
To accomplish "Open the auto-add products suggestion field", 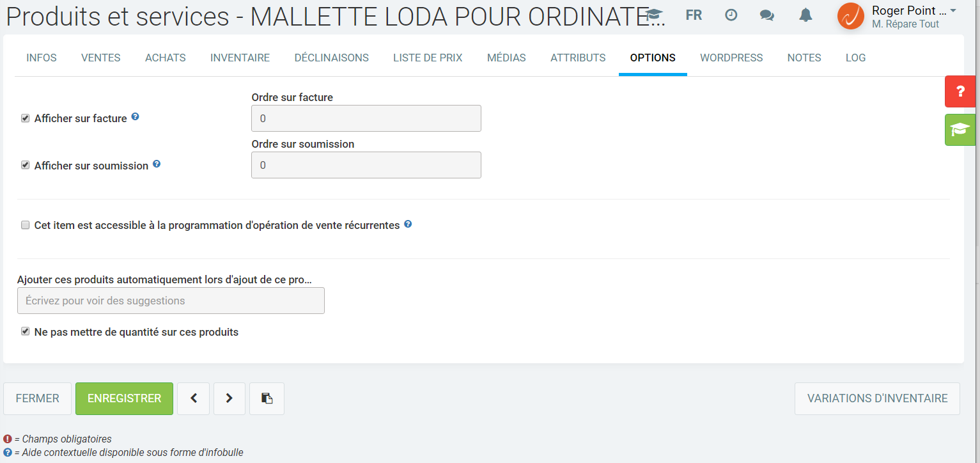I will point(171,301).
